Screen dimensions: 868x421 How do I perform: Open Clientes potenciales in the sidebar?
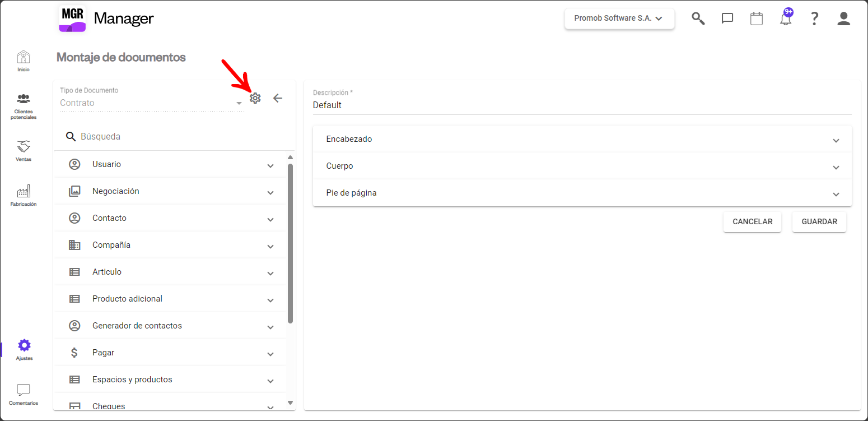click(x=24, y=105)
